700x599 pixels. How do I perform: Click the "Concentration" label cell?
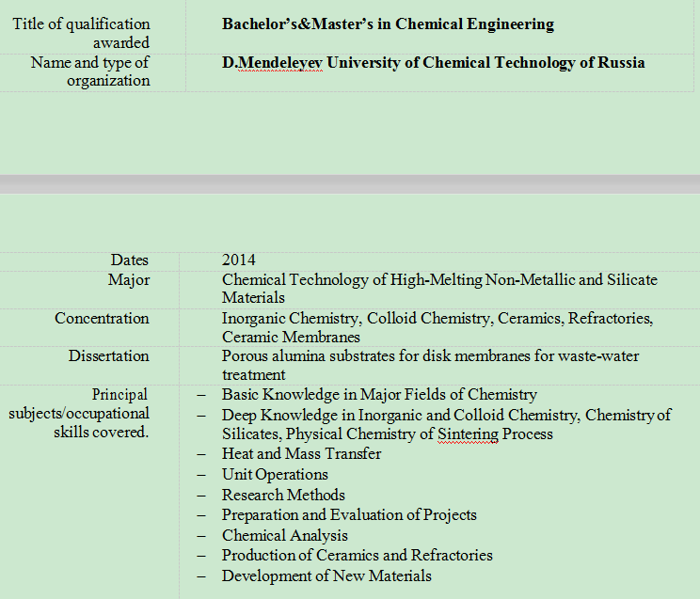[102, 318]
